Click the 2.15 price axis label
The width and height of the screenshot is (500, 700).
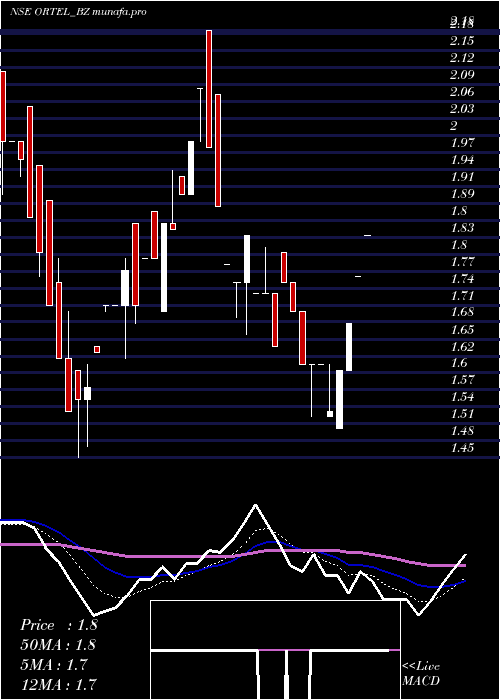[462, 41]
